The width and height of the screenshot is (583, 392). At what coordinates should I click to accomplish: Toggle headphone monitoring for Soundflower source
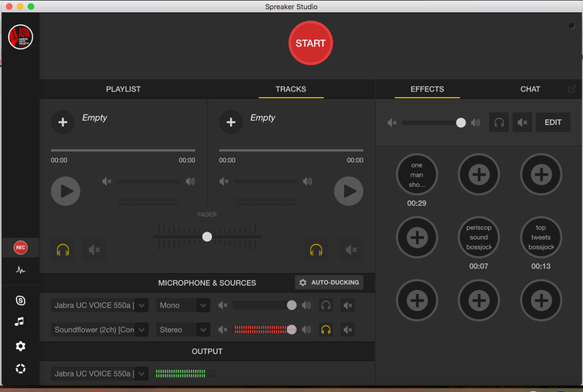[326, 330]
